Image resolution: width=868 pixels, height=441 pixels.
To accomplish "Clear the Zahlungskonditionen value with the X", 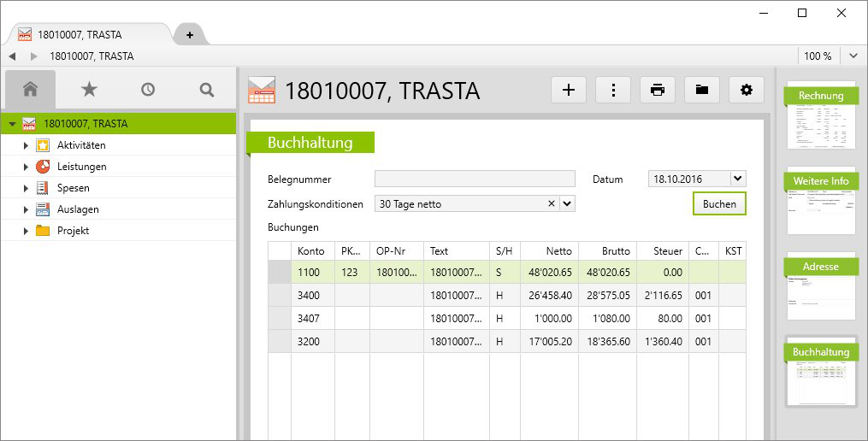I will click(x=552, y=203).
